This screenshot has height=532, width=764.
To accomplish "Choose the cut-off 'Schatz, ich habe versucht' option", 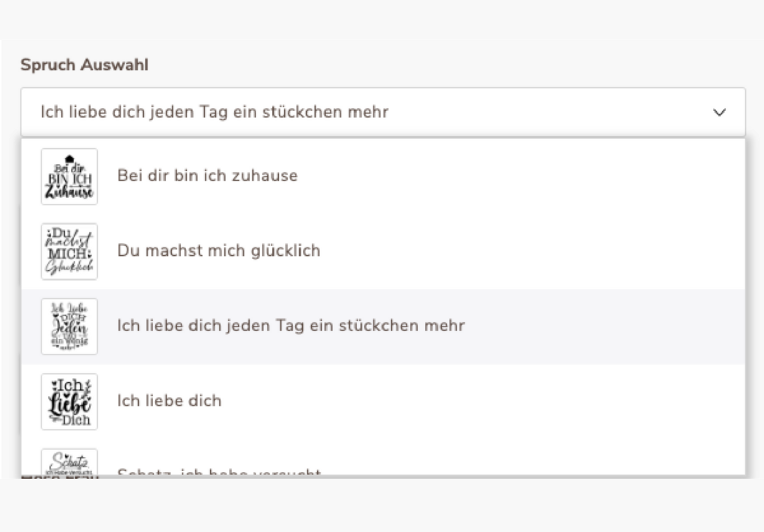I will pyautogui.click(x=219, y=471).
